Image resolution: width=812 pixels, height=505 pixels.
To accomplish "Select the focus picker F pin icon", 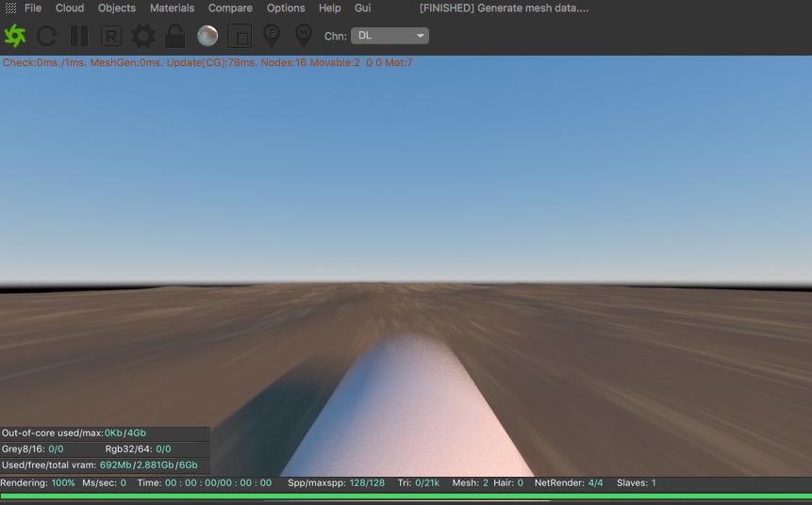I will [x=272, y=36].
